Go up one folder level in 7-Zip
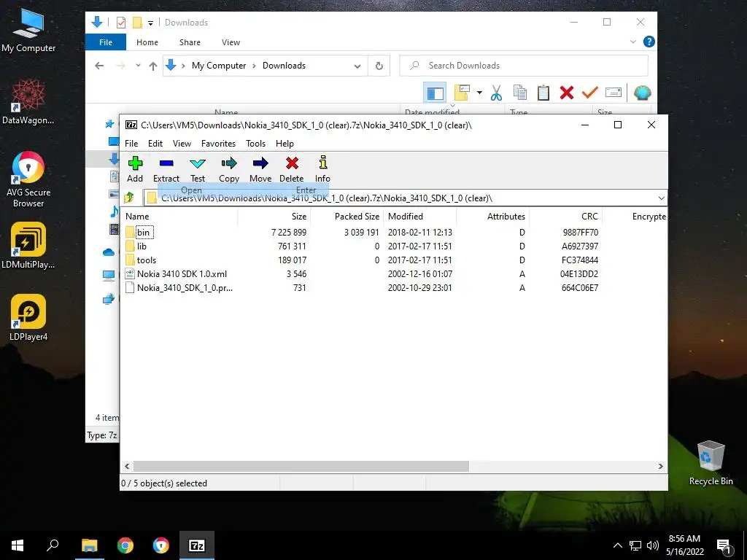The width and height of the screenshot is (747, 560). coord(129,198)
